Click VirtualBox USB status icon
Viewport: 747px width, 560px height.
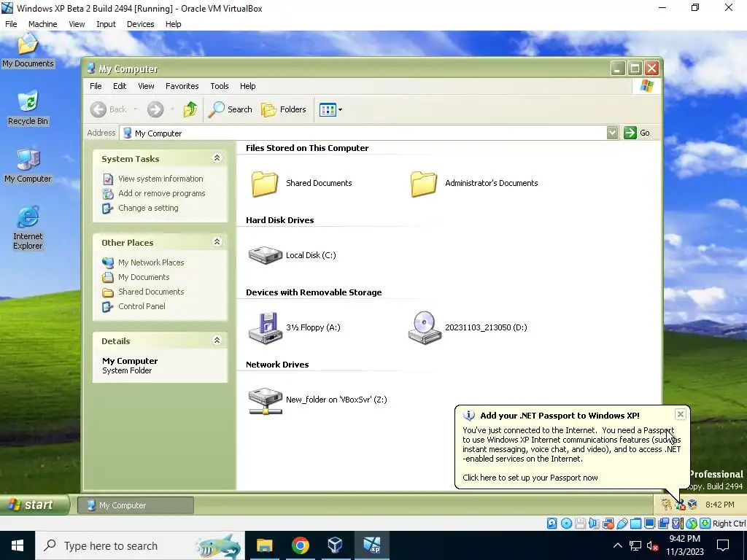tap(622, 524)
